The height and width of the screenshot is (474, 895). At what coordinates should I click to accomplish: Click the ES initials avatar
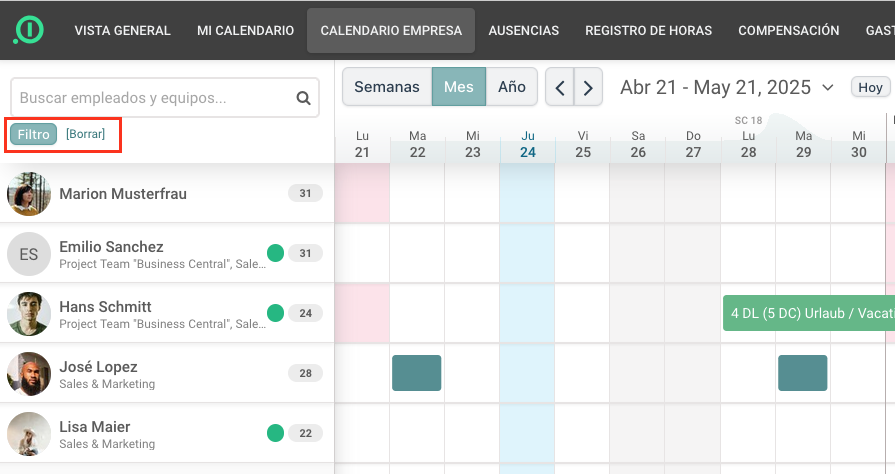(x=29, y=254)
